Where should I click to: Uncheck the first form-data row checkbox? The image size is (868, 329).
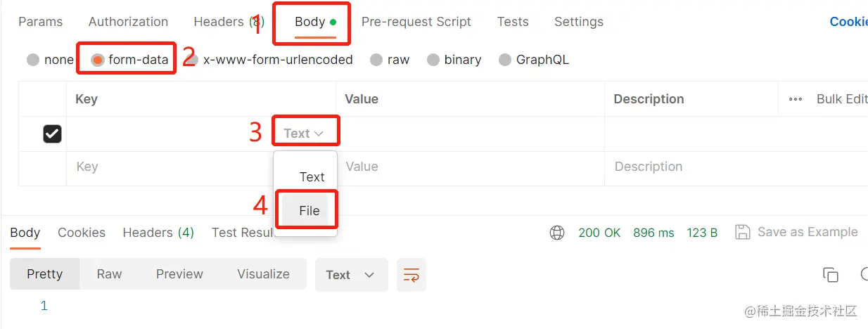(x=52, y=134)
